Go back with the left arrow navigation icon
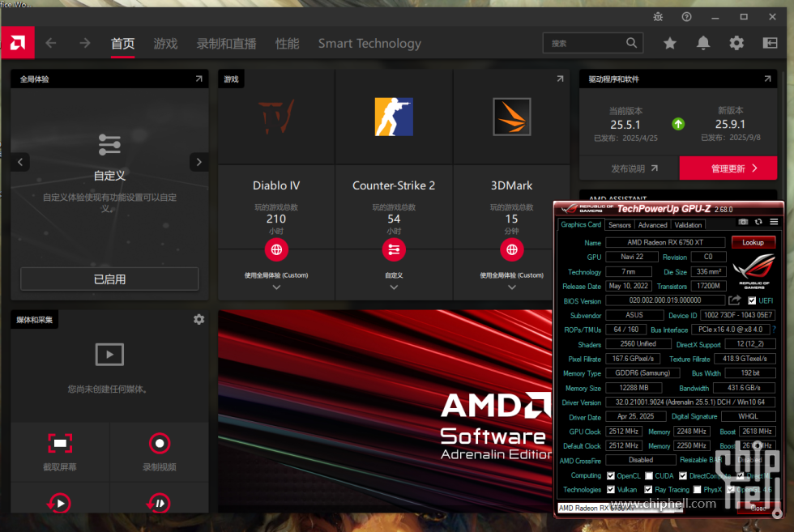 coord(50,43)
